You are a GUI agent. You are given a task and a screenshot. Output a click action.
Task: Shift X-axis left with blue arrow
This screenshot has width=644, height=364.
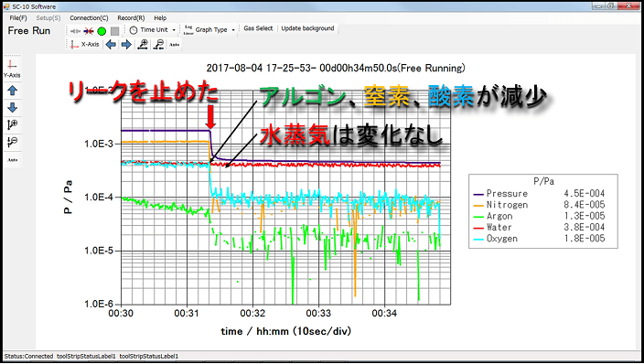coord(111,45)
